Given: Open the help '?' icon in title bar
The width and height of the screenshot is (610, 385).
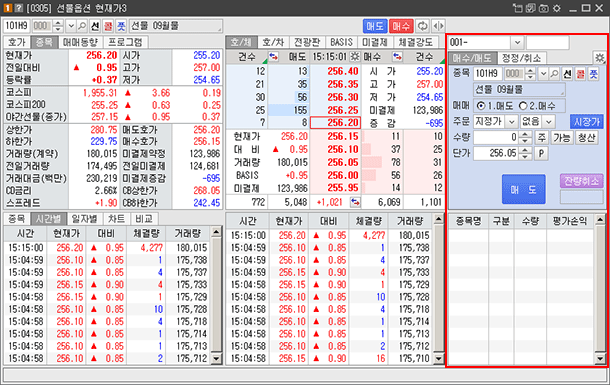Looking at the screenshot, I should point(18,8).
